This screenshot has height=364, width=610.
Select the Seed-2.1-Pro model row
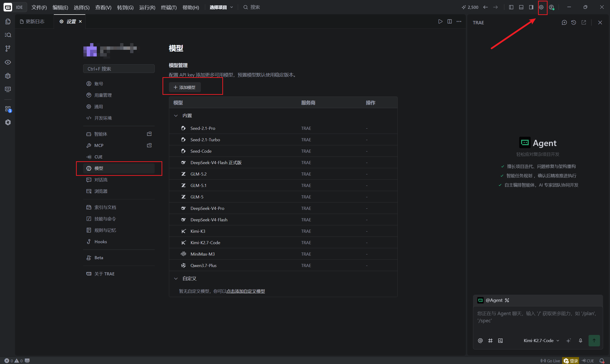(x=283, y=128)
